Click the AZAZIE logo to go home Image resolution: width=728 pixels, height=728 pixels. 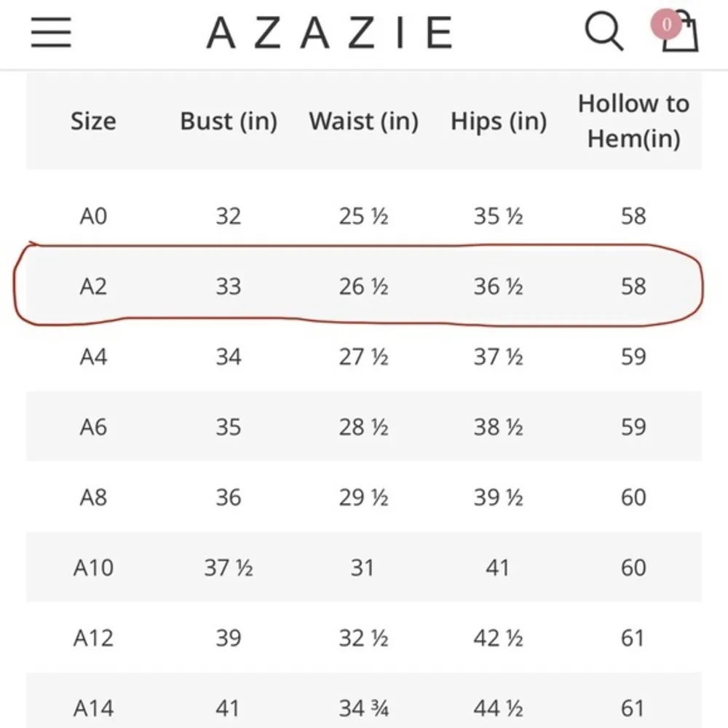(330, 33)
